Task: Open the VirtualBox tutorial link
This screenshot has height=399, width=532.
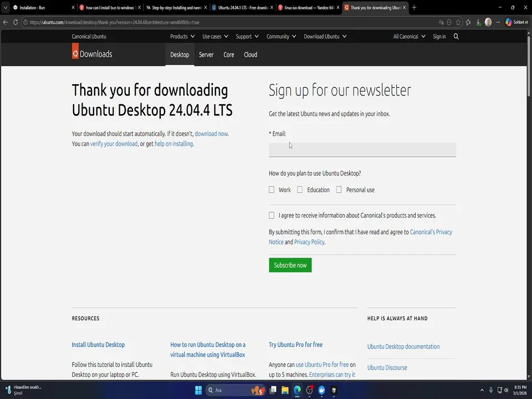Action: coord(208,350)
